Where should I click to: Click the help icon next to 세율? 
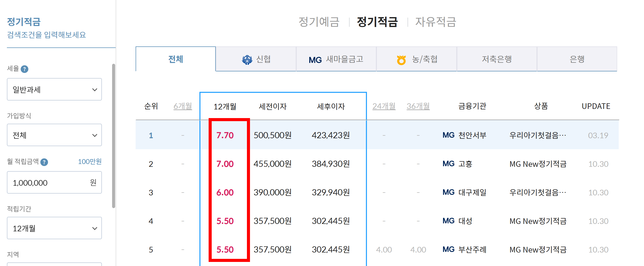coord(25,69)
